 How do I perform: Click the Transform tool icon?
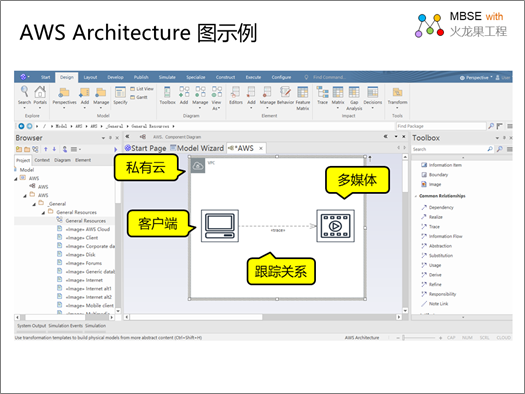coord(397,92)
